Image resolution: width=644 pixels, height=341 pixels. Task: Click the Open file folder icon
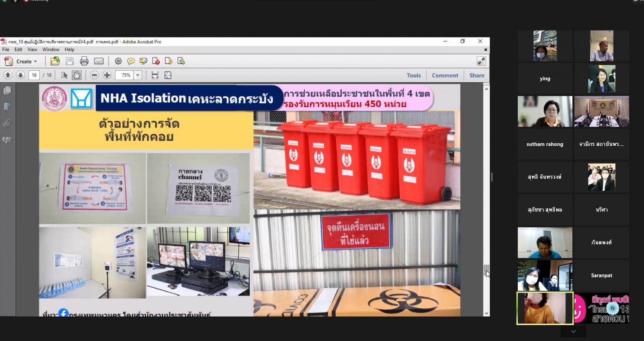click(x=55, y=61)
